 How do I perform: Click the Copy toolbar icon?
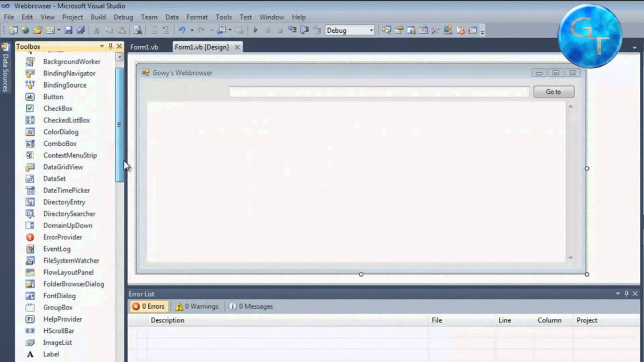tap(109, 30)
